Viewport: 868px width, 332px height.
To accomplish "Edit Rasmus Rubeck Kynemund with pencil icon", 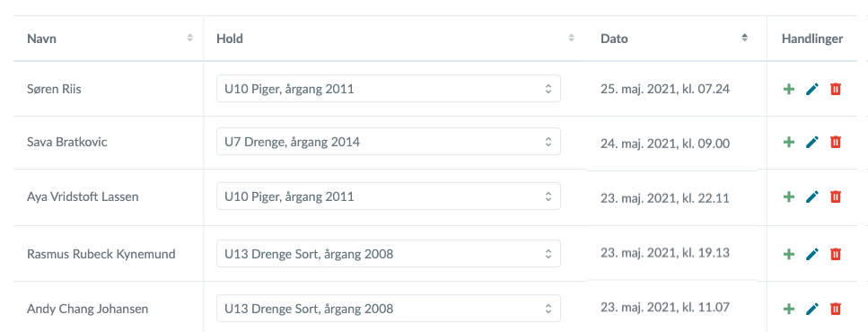I will pyautogui.click(x=812, y=254).
